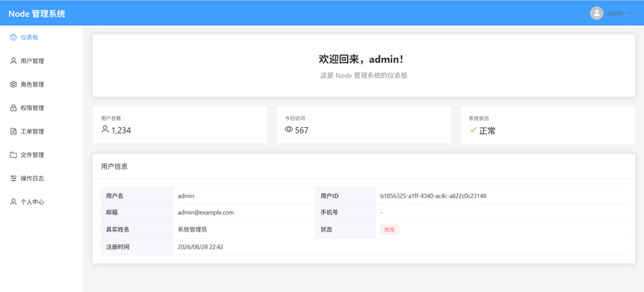The height and width of the screenshot is (292, 644).
Task: Click the 1,234 user count value
Action: pyautogui.click(x=122, y=130)
